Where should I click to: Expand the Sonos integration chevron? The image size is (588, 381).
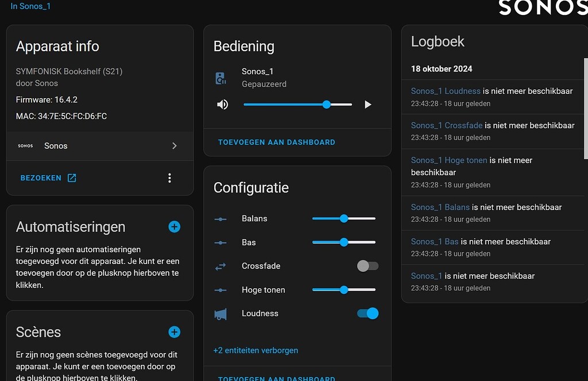[x=175, y=146]
